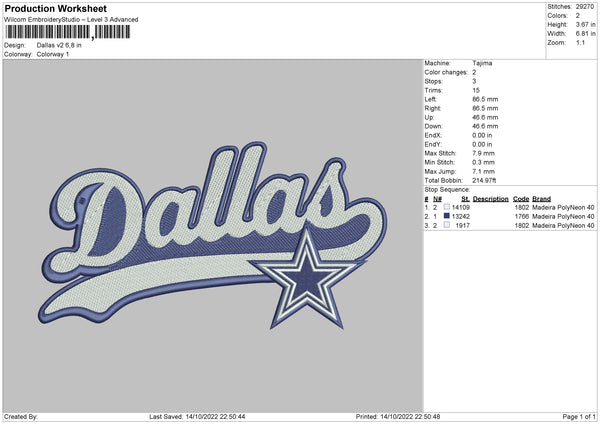
Task: Click the Trims value 15
Action: (x=476, y=90)
